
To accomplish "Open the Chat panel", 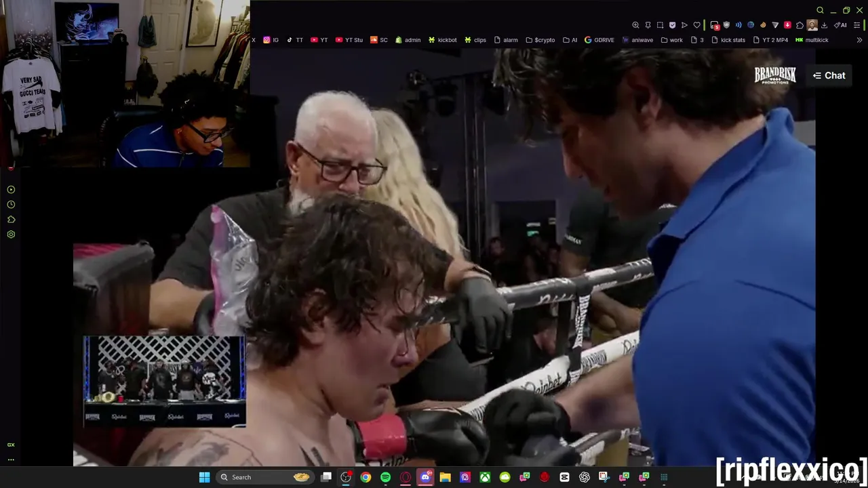I will click(829, 75).
